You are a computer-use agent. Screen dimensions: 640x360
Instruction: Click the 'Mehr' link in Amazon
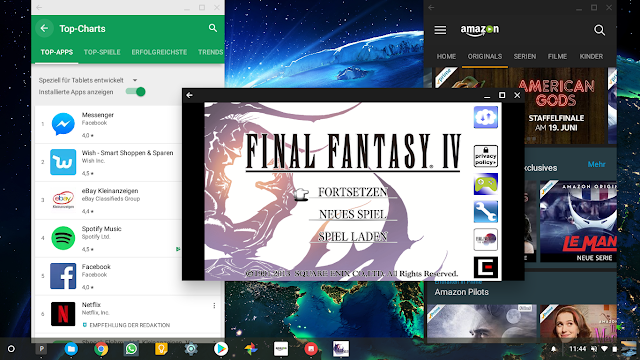(596, 164)
